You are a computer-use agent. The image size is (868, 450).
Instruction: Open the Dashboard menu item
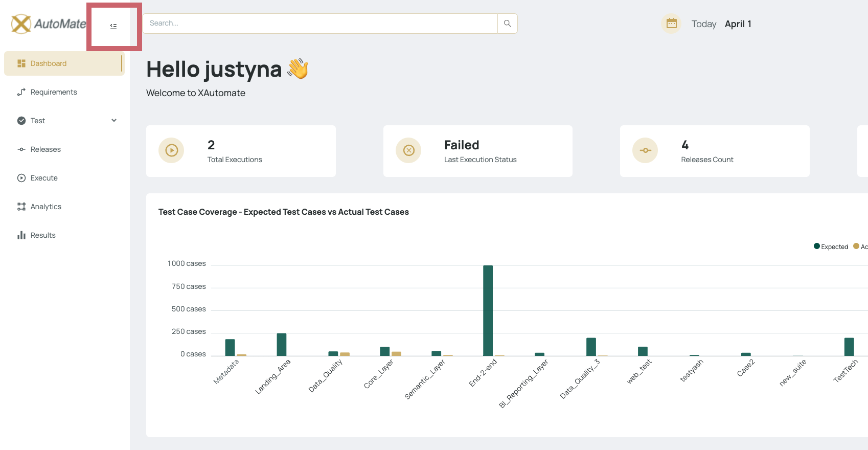click(64, 63)
